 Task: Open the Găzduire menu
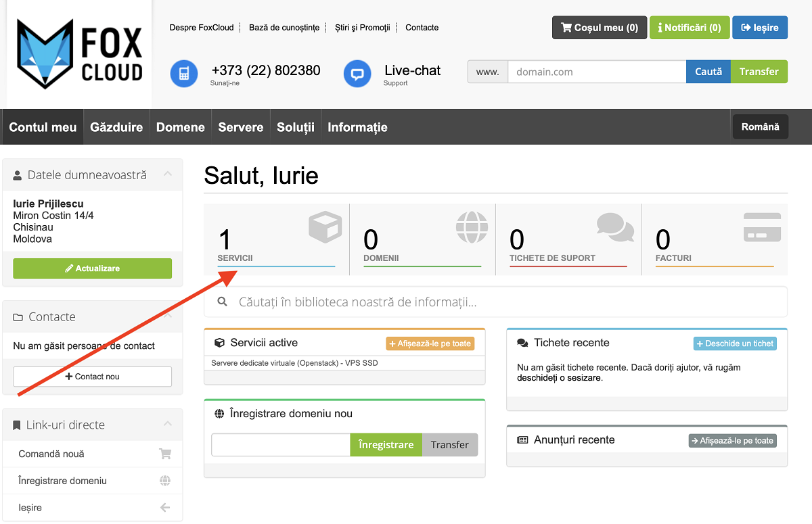click(116, 127)
